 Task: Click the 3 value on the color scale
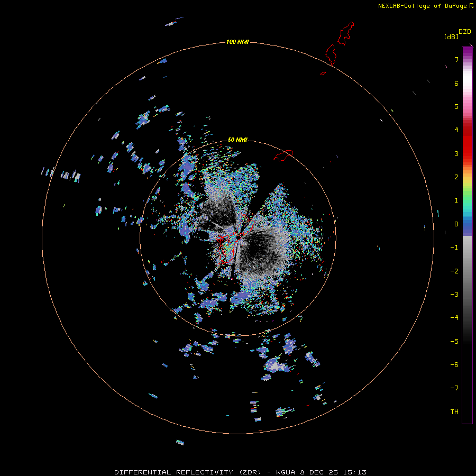click(x=456, y=153)
